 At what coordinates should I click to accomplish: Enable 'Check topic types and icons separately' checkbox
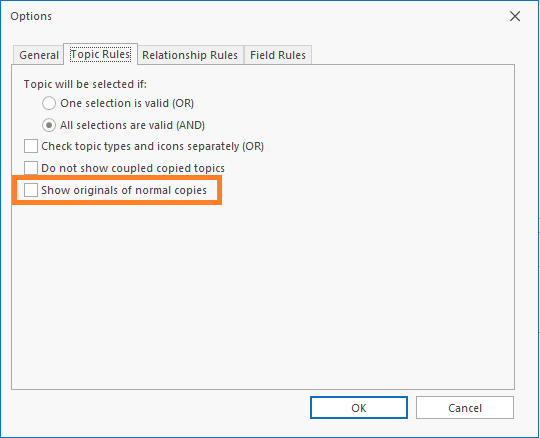(x=31, y=146)
